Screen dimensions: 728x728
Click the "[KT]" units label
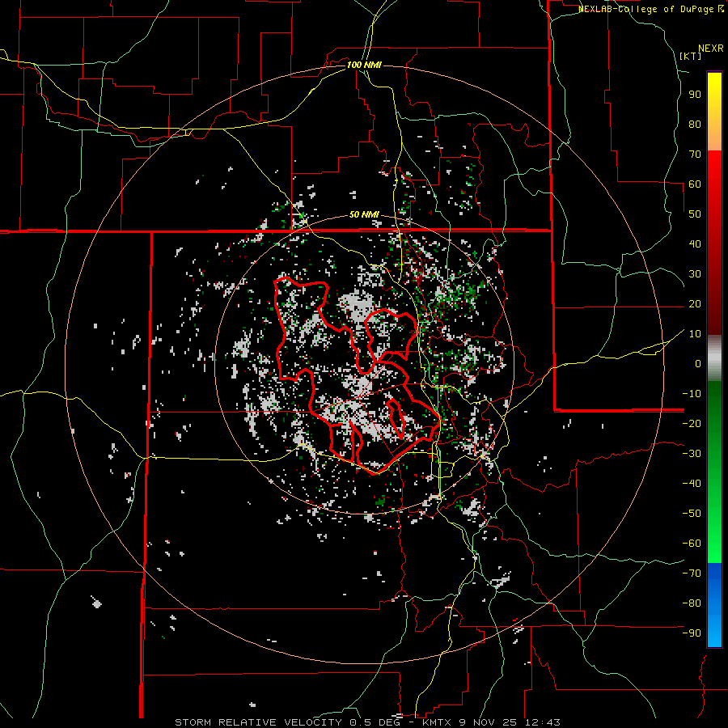(x=691, y=56)
